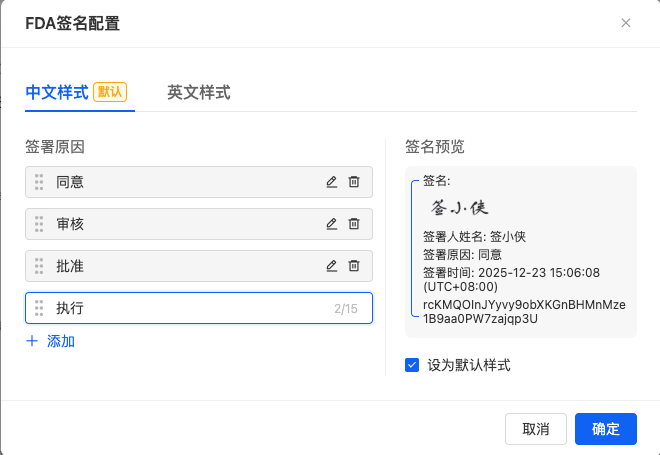Click into the 执行 text input field

190,308
